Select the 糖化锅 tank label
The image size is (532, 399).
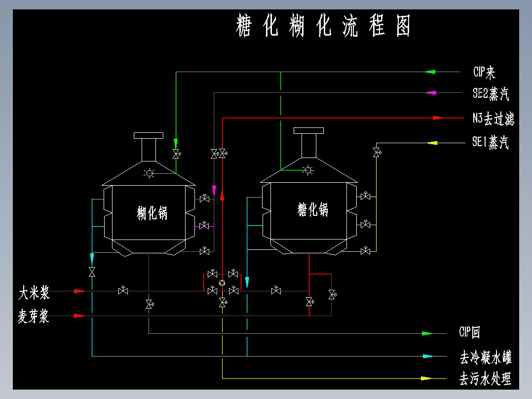312,209
